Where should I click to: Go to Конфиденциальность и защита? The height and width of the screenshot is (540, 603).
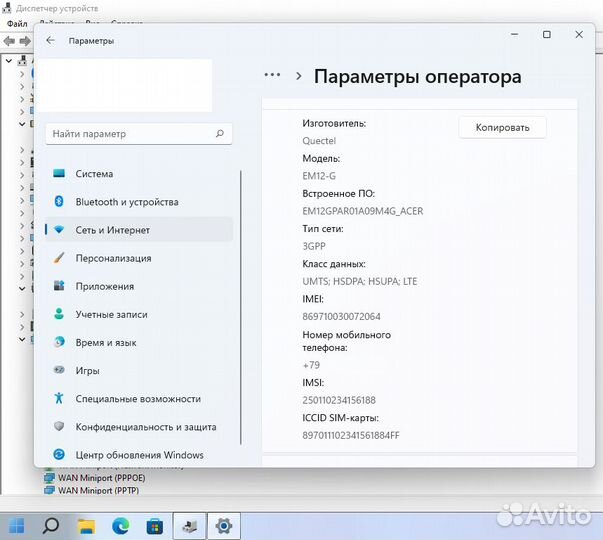click(145, 427)
